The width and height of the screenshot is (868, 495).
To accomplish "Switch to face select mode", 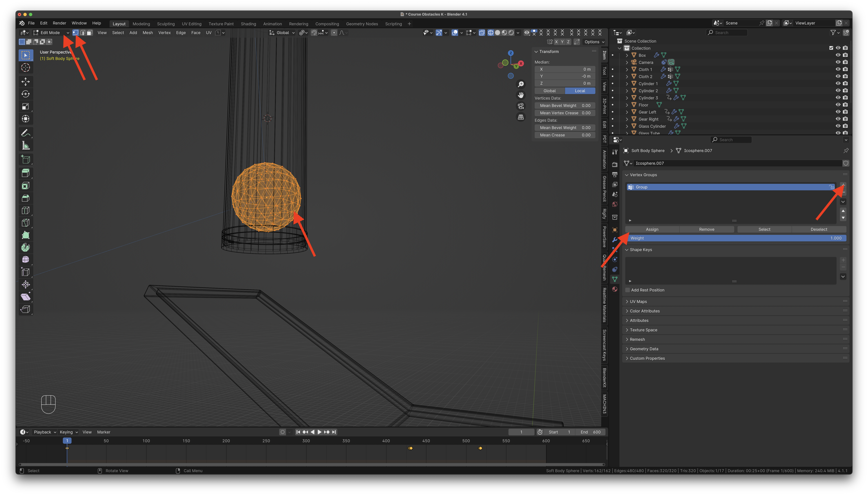I will point(89,33).
